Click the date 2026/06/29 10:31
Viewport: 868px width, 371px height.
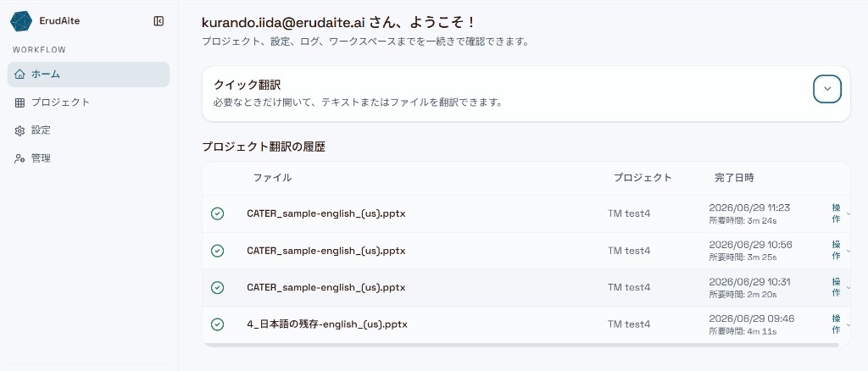click(x=749, y=282)
